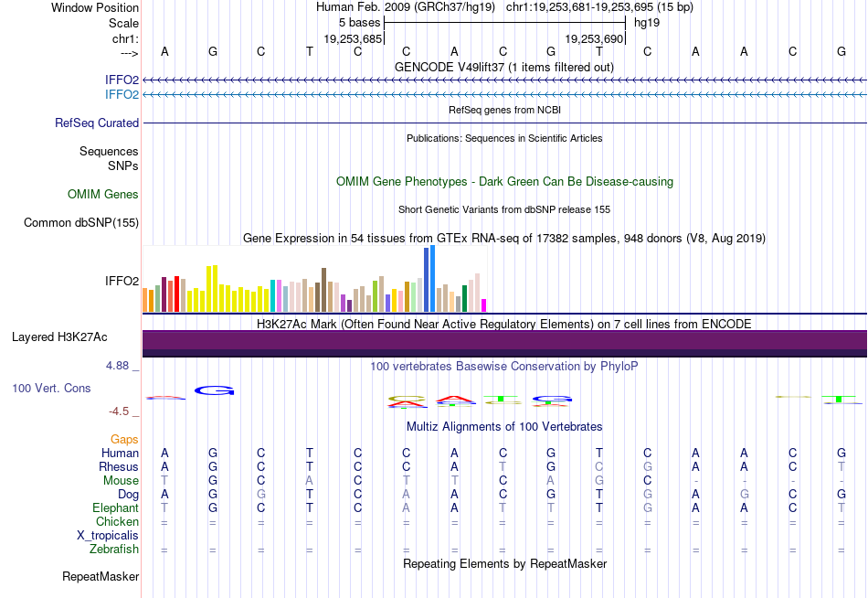Click the RepeatMasker track label
This screenshot has width=868, height=598.
101,576
